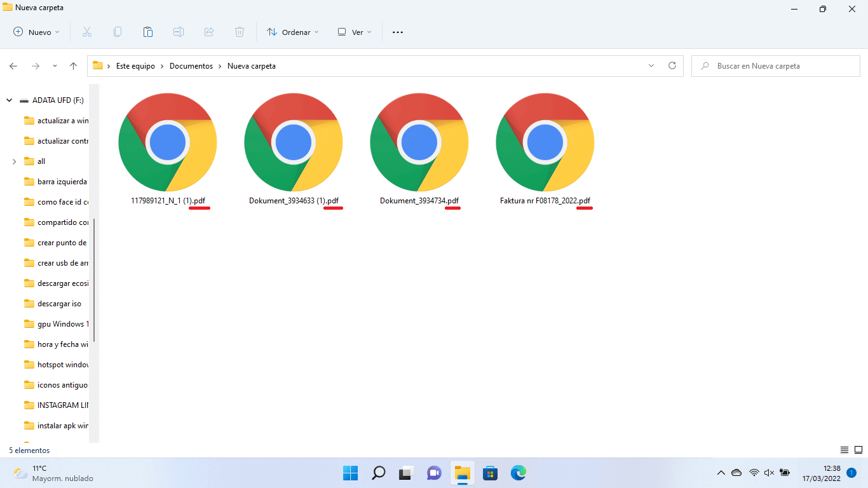
Task: Open the See more three-dots menu
Action: (398, 32)
